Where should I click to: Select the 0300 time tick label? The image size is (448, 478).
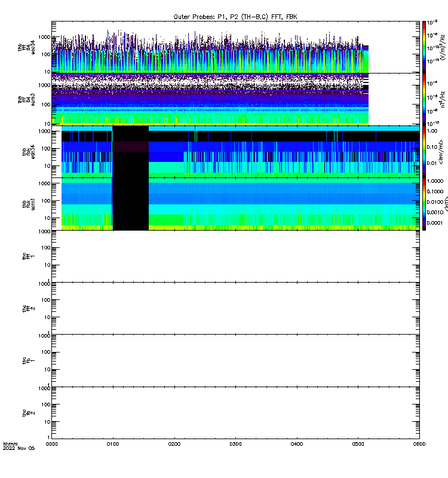click(235, 444)
